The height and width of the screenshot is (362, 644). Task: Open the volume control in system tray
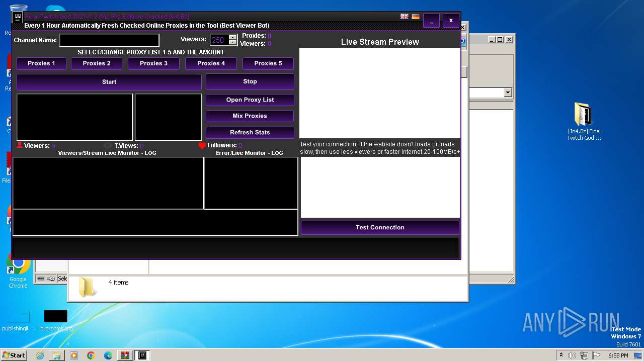tap(572, 355)
